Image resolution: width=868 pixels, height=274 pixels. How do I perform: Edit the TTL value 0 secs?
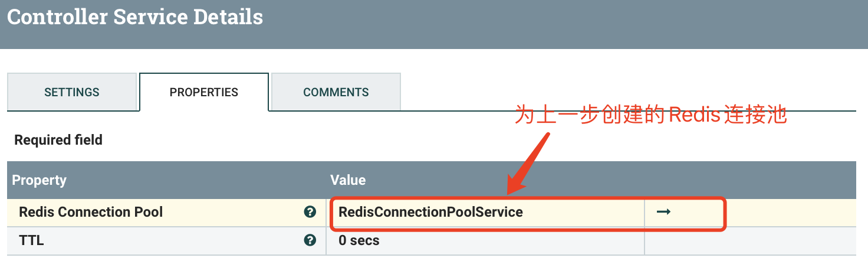pyautogui.click(x=485, y=241)
